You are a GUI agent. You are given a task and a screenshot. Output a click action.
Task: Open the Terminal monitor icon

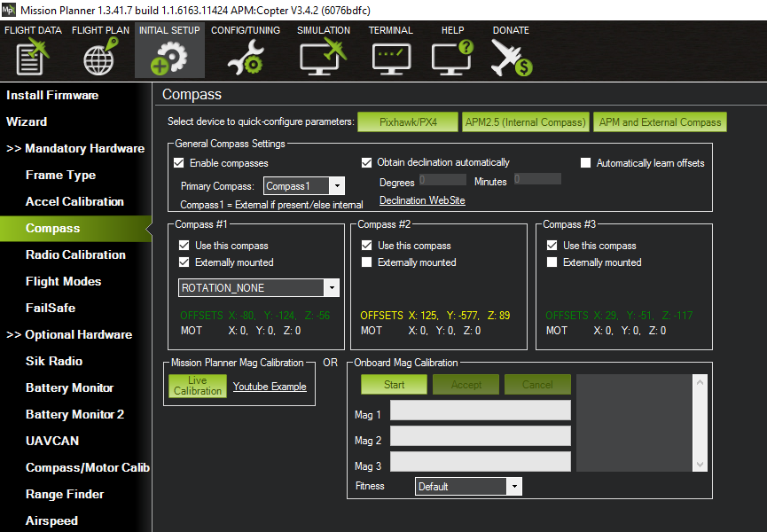point(391,59)
